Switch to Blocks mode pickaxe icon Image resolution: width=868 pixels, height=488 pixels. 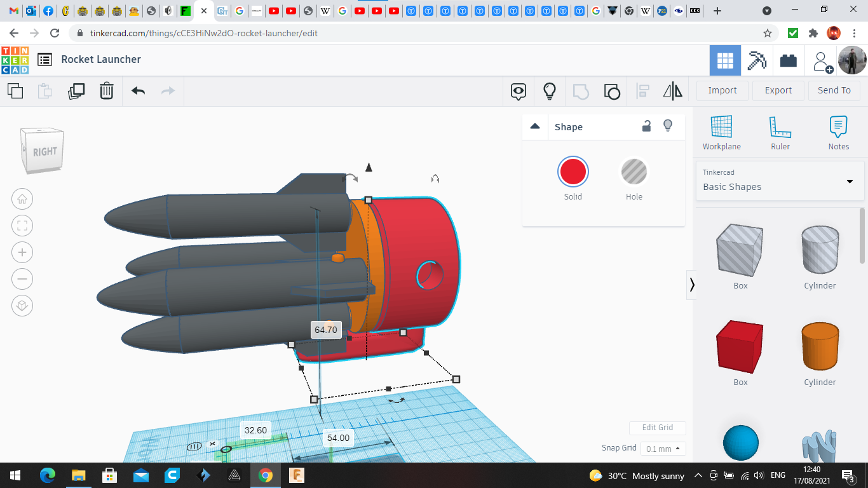click(x=757, y=61)
